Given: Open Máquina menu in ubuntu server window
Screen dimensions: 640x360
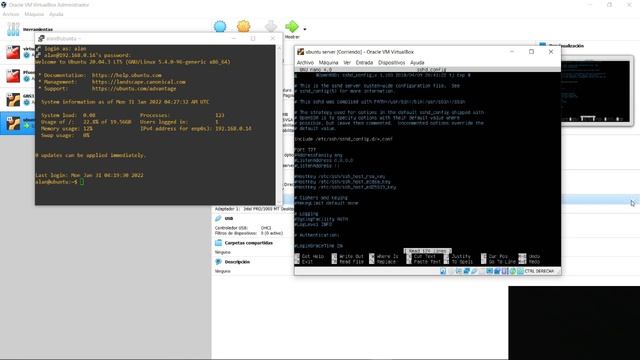Looking at the screenshot, I should pyautogui.click(x=328, y=62).
